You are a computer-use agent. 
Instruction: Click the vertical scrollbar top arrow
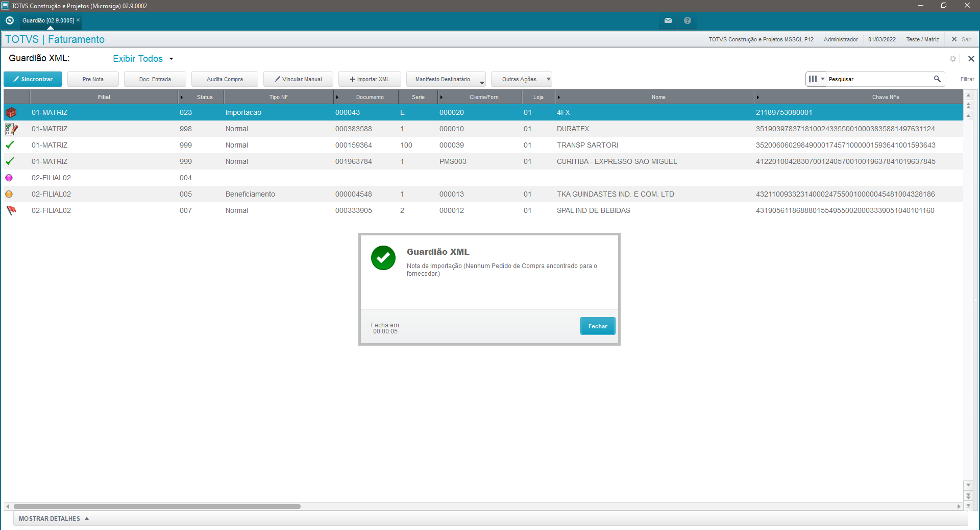point(968,95)
